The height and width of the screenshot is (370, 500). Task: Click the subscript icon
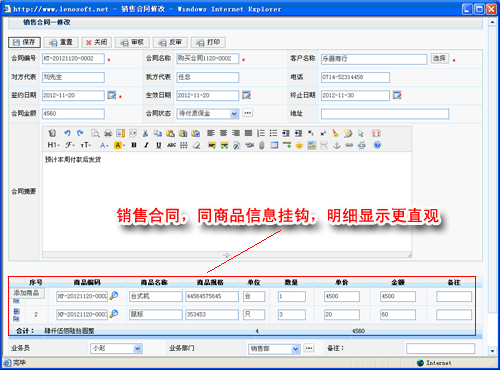[x=311, y=133]
